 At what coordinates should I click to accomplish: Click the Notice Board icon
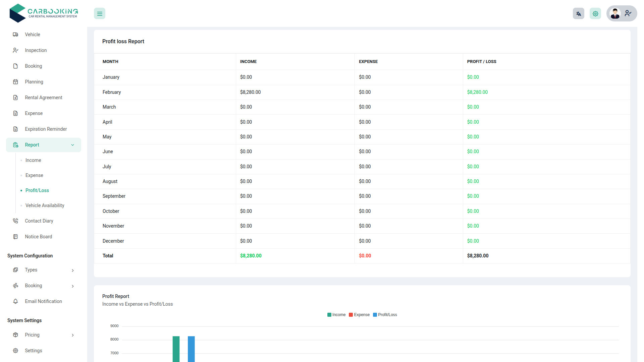click(x=15, y=237)
